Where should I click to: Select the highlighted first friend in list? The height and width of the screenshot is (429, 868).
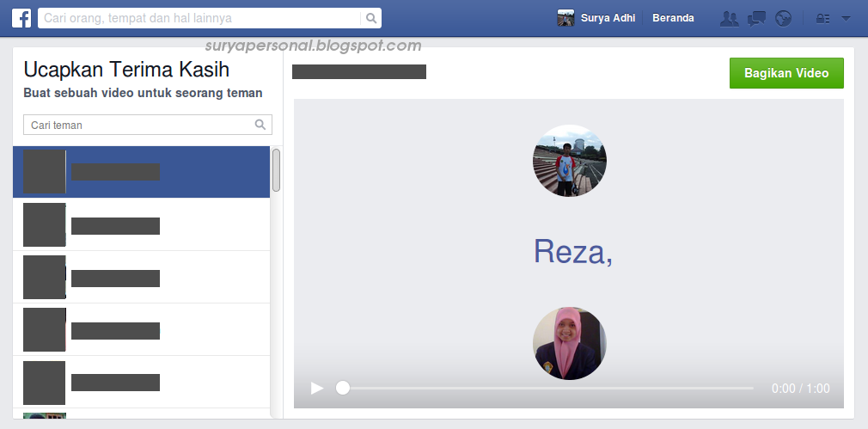pyautogui.click(x=141, y=172)
